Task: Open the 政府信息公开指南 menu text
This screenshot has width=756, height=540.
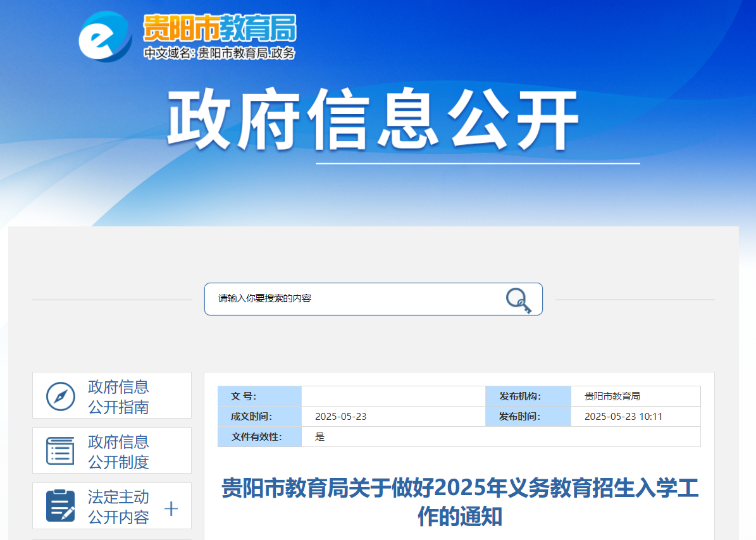Action: (x=118, y=396)
